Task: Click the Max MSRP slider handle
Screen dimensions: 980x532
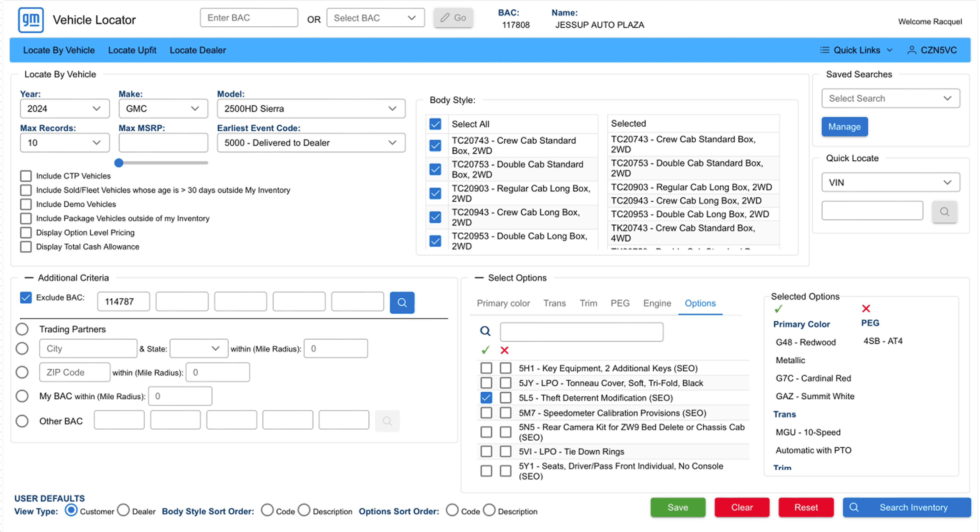Action: coord(119,163)
